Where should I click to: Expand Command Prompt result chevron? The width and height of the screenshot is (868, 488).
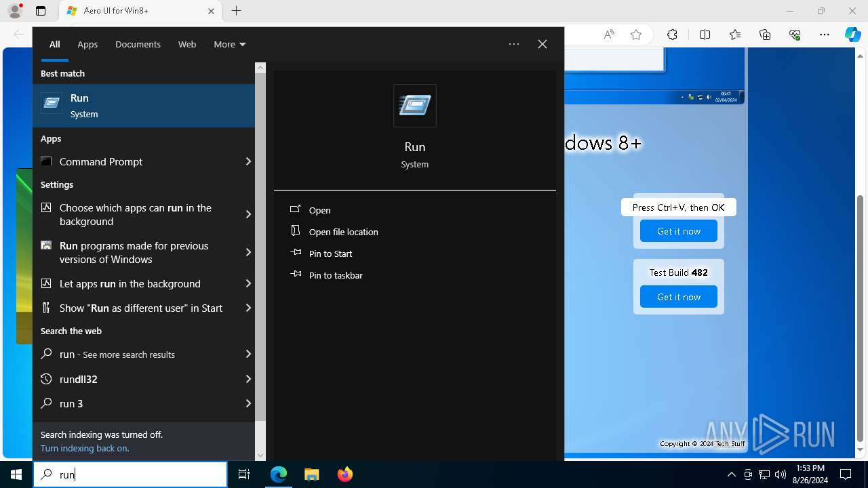coord(248,161)
